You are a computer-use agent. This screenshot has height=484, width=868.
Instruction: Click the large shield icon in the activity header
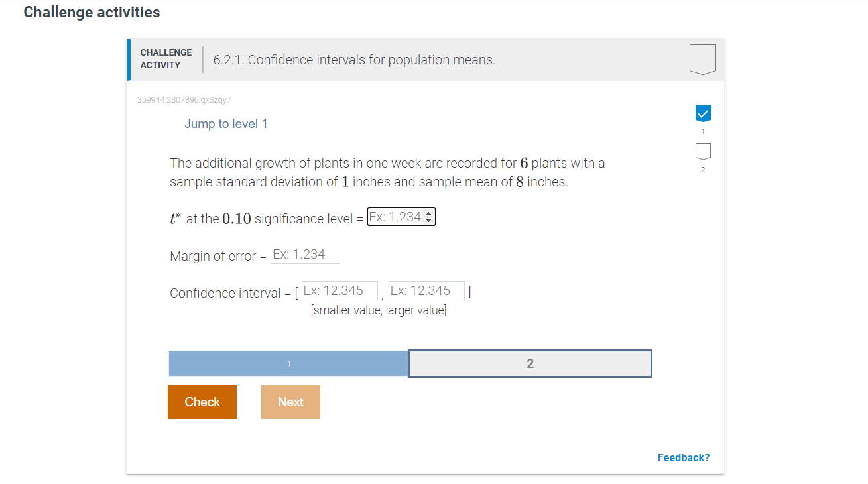tap(702, 58)
